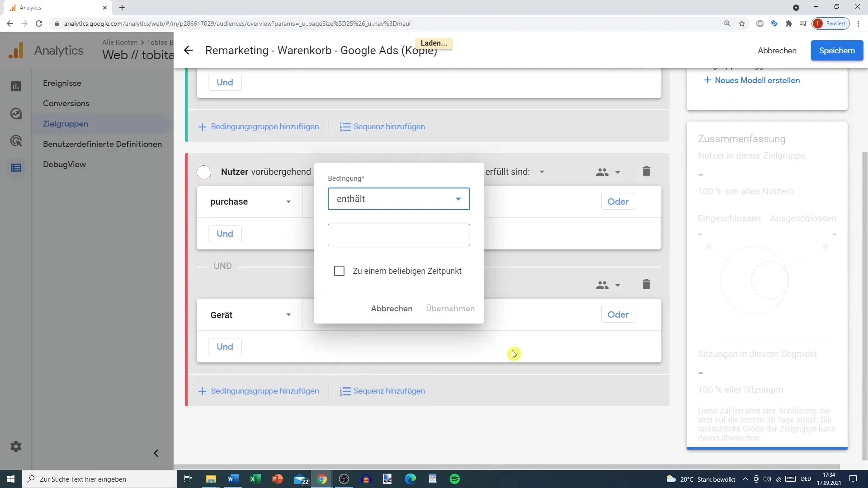The height and width of the screenshot is (488, 868).
Task: Open the Admin gear icon
Action: click(16, 446)
